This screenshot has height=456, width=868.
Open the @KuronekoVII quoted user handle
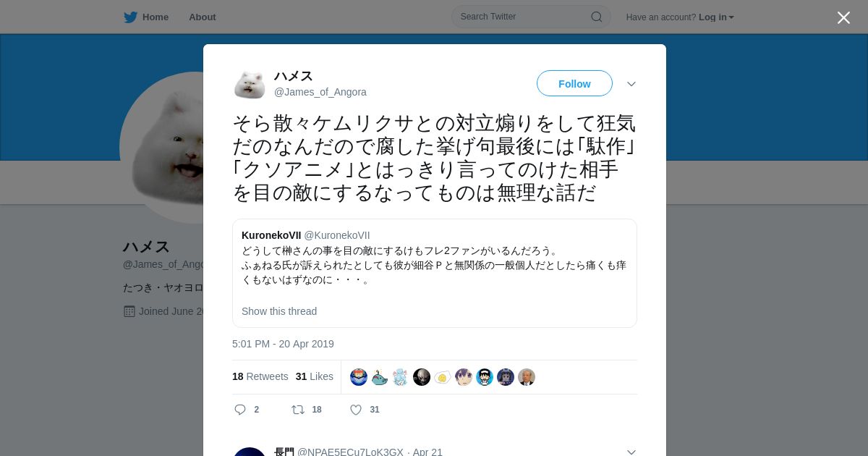pyautogui.click(x=337, y=235)
